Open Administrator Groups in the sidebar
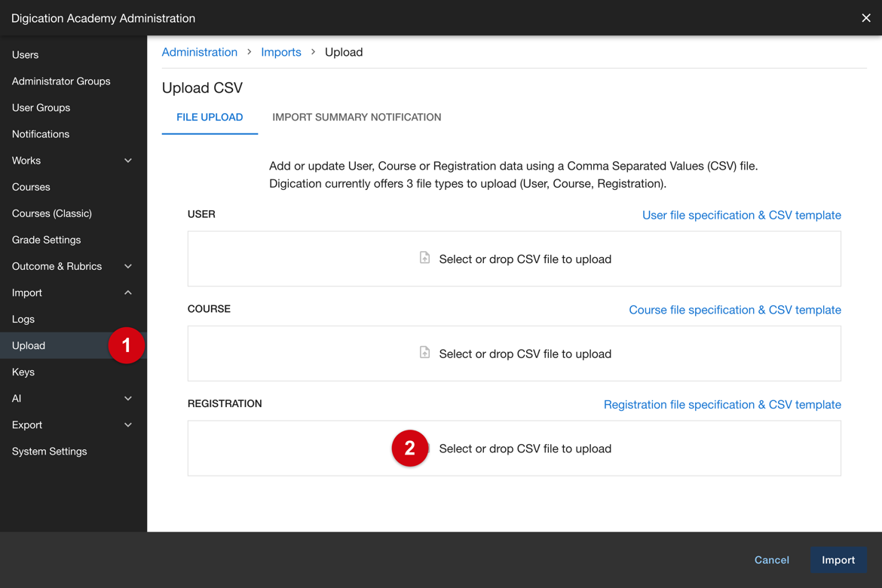Viewport: 882px width, 588px height. click(x=61, y=81)
